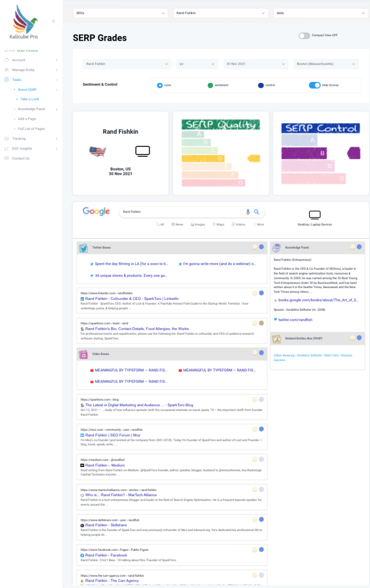This screenshot has width=370, height=588.
Task: Select the 'control' radio option
Action: click(261, 85)
